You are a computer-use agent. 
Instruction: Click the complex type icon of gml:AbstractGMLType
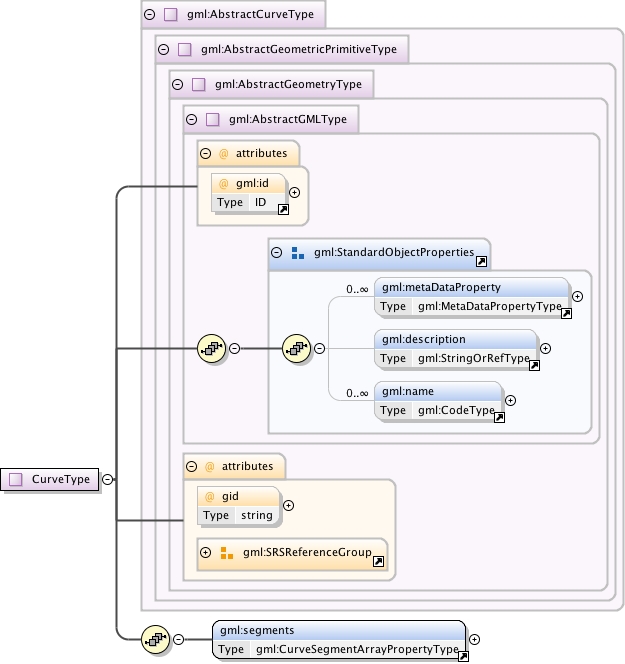[x=212, y=119]
